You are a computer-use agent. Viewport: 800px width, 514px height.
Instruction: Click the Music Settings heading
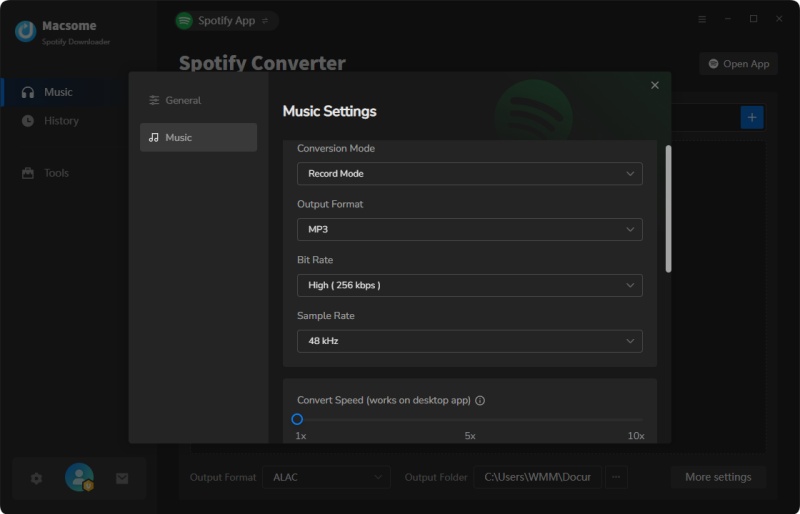click(329, 111)
